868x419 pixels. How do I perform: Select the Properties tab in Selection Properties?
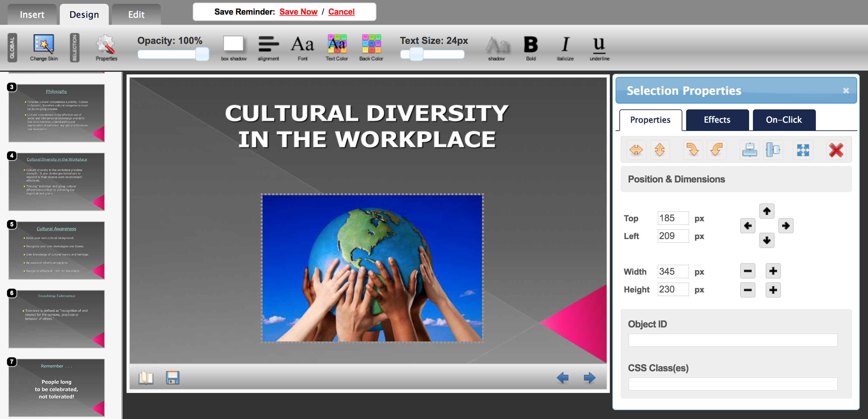650,119
